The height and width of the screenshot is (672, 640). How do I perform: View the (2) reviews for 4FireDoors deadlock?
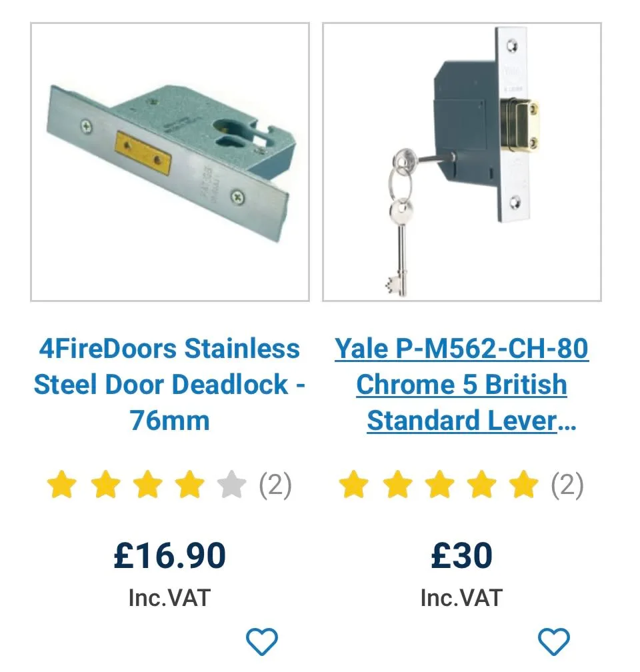(x=275, y=485)
